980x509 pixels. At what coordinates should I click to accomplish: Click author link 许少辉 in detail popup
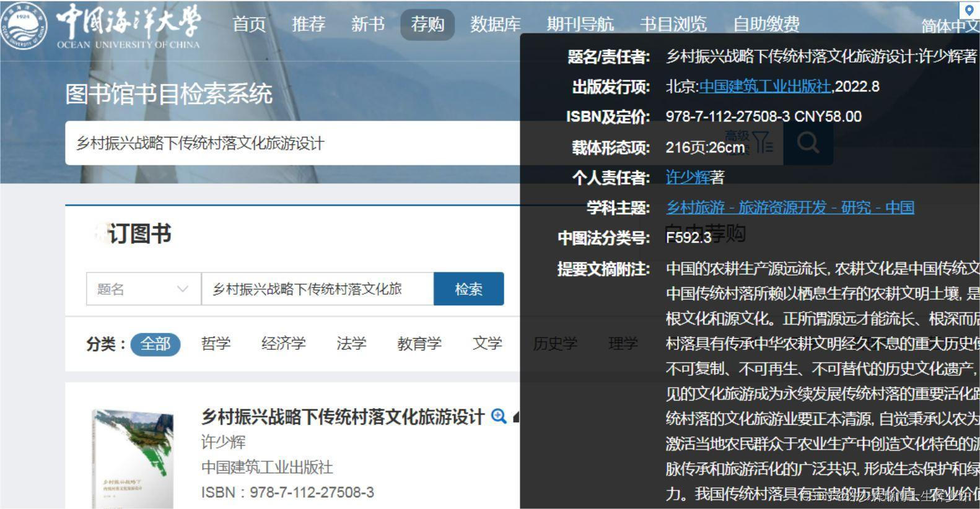pos(688,178)
